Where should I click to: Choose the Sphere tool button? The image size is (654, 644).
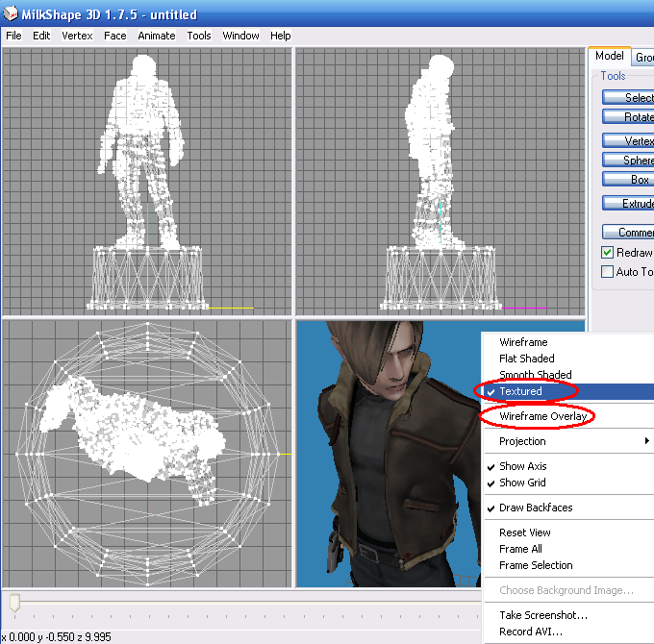click(630, 161)
